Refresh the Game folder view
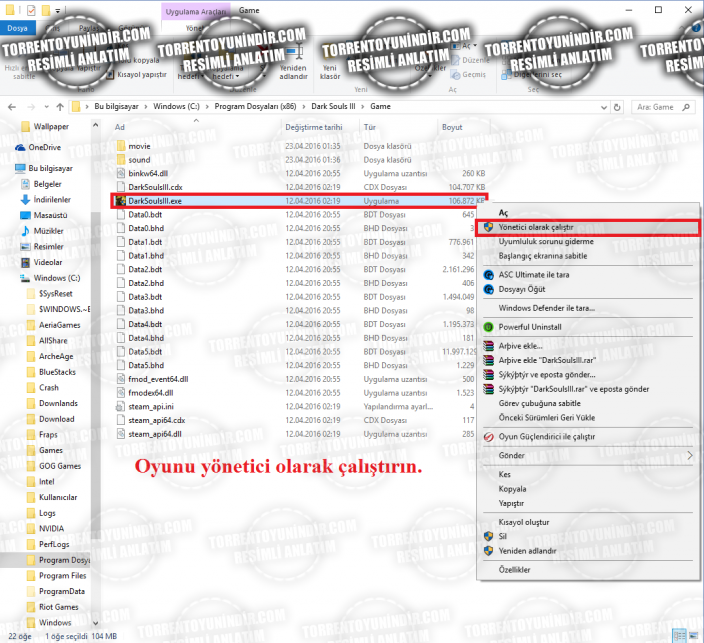 point(617,107)
